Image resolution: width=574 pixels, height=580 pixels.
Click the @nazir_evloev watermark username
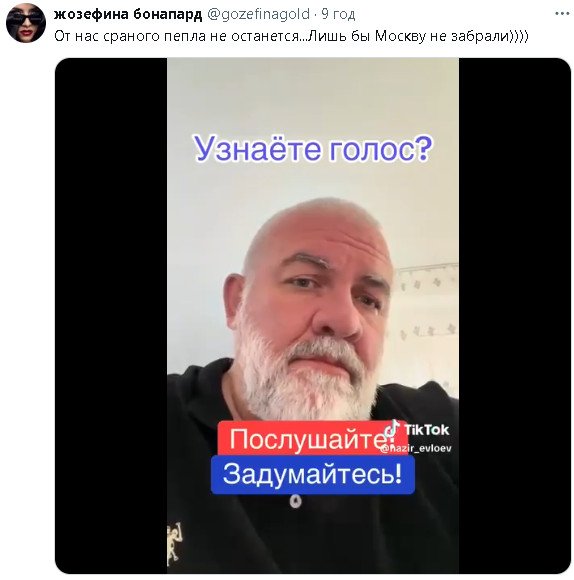click(x=416, y=448)
